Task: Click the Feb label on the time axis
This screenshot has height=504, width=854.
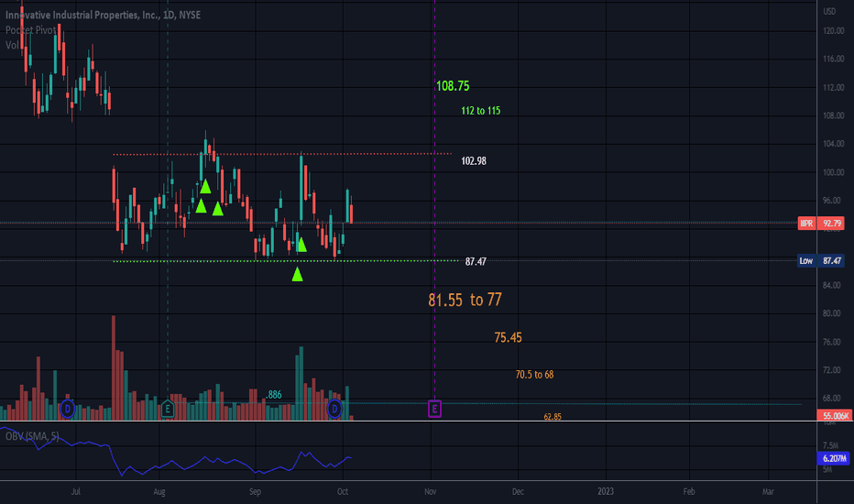Action: 689,491
